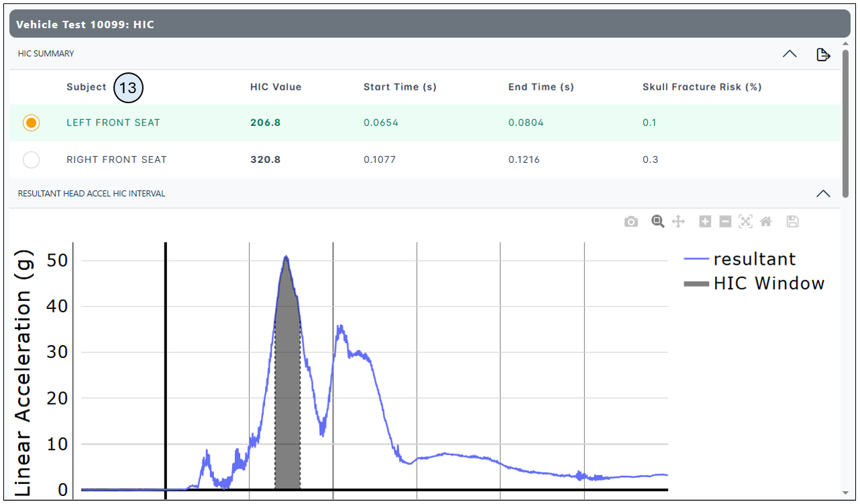Screen dimensions: 860x504
Task: Select the Pan tool for the chart
Action: [x=678, y=221]
